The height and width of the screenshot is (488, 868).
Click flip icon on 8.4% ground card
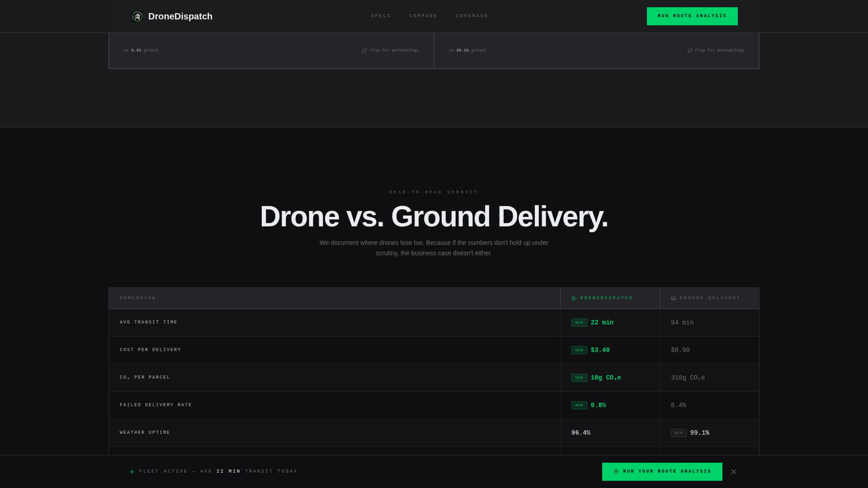[364, 51]
